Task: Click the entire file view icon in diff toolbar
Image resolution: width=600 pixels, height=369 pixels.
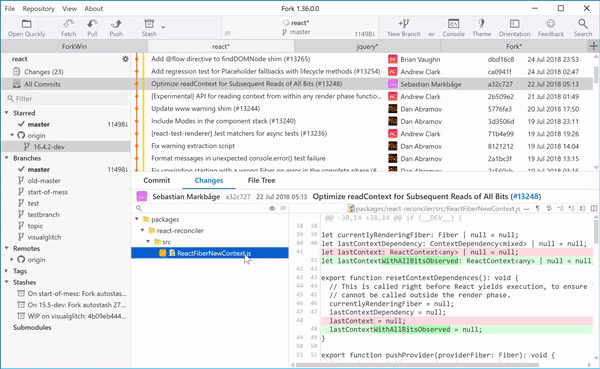Action: pos(582,208)
